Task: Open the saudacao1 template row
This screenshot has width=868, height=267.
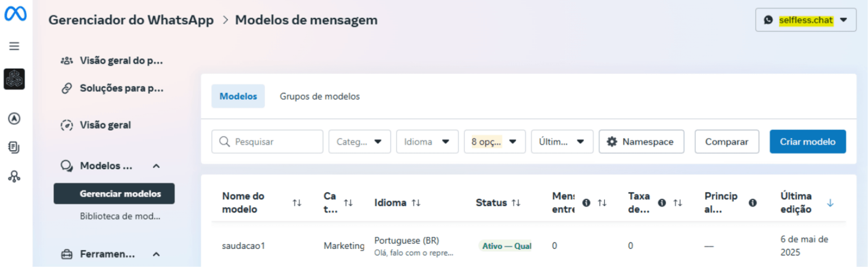Action: pyautogui.click(x=244, y=246)
